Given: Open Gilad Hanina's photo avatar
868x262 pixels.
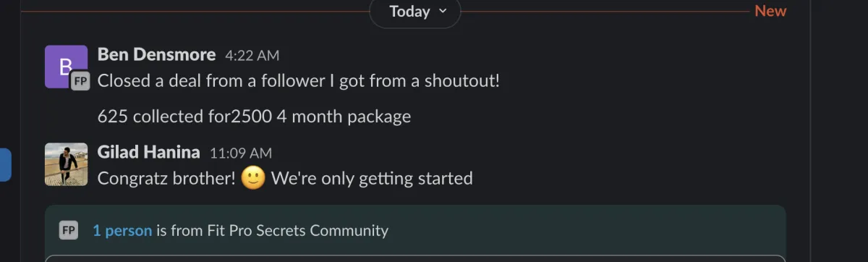Looking at the screenshot, I should pyautogui.click(x=66, y=164).
